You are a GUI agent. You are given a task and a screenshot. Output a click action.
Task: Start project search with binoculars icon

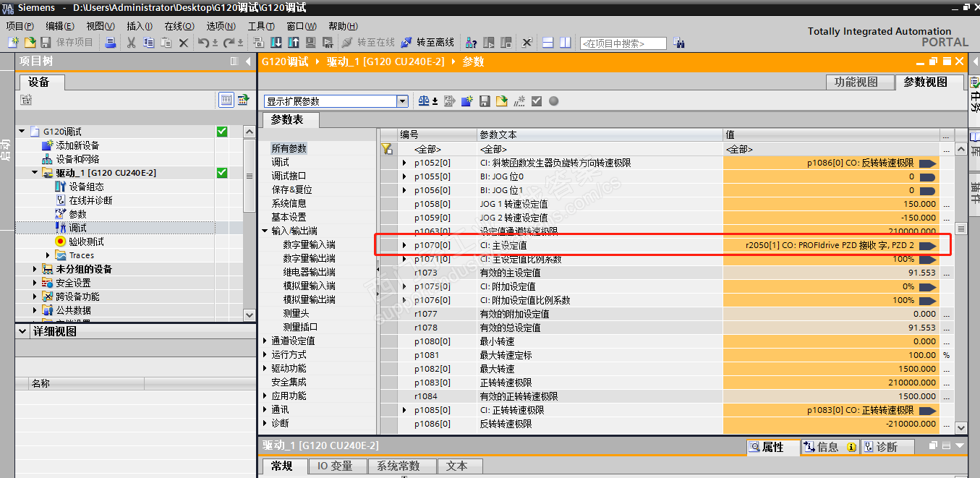point(679,43)
